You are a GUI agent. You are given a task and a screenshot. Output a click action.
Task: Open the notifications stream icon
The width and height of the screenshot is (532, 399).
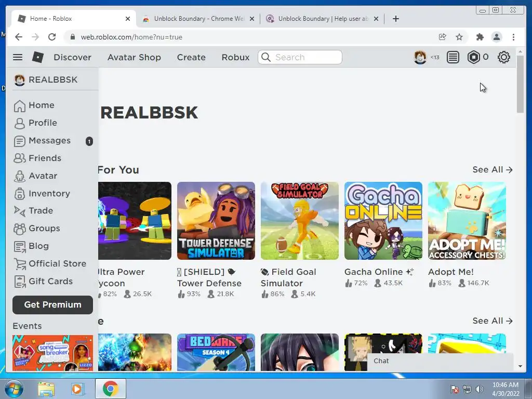click(x=453, y=57)
